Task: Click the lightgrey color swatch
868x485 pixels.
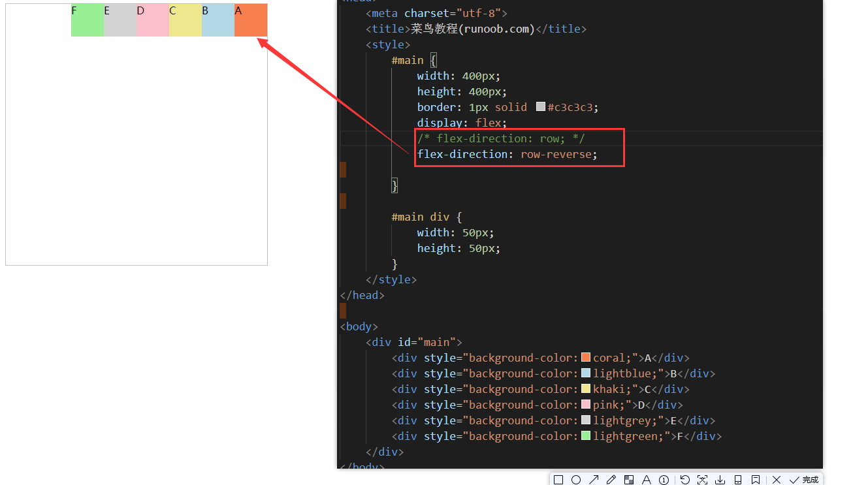Action: (x=586, y=420)
